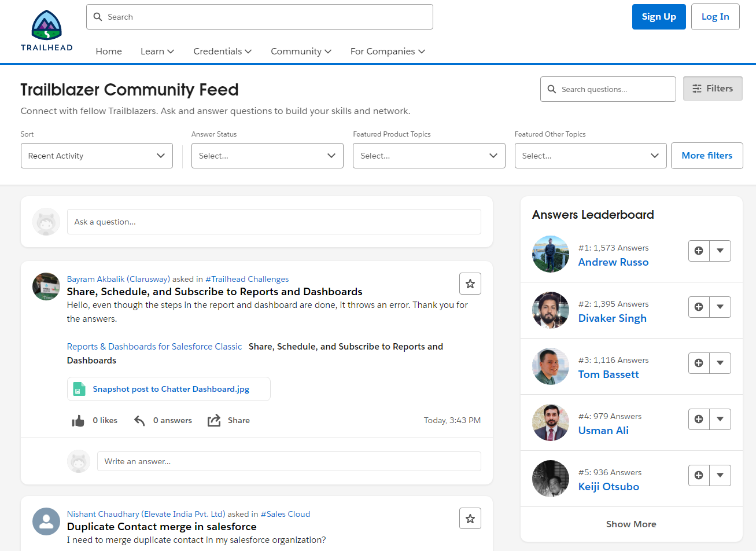The height and width of the screenshot is (551, 756).
Task: Click Keiji Otsubo's profile photo
Action: pos(551,479)
